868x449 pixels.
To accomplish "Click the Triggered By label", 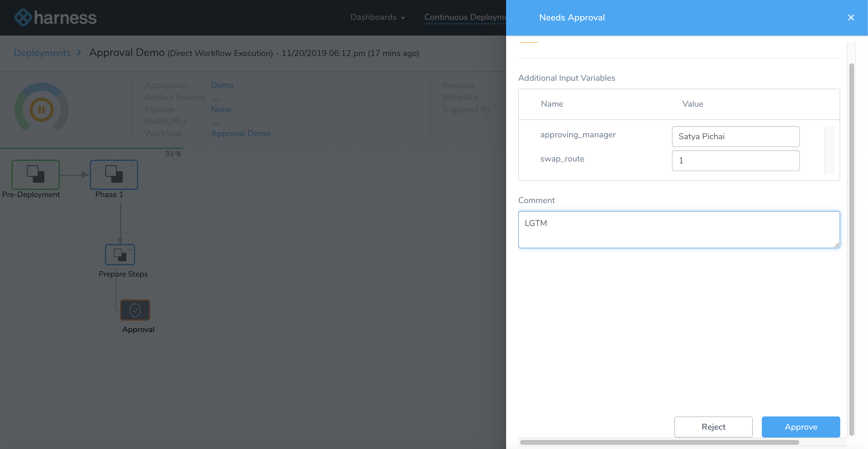I will 466,109.
